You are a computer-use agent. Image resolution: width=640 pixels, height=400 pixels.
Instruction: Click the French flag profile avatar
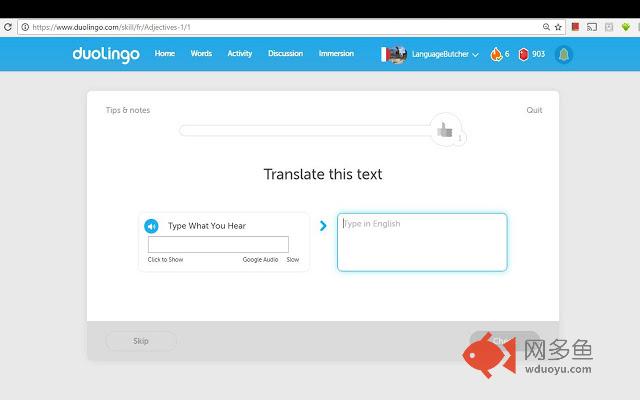pos(393,54)
